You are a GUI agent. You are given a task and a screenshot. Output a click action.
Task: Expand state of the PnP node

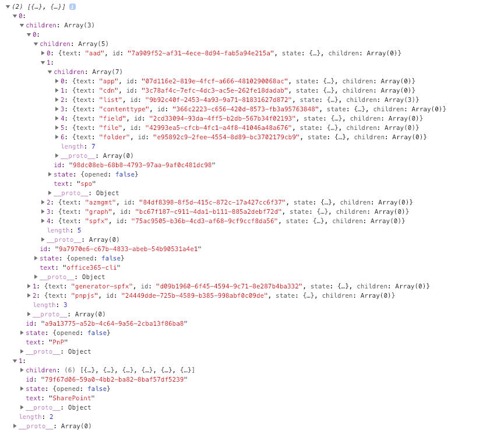click(22, 333)
